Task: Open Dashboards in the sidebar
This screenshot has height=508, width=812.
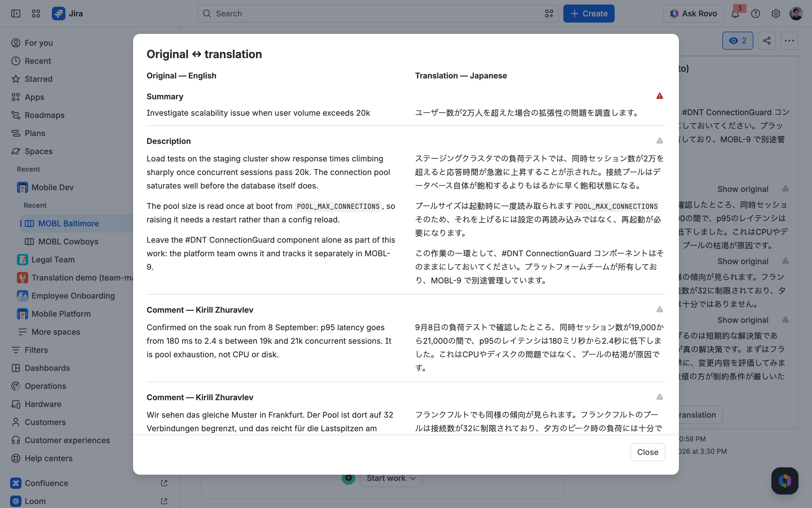Action: click(x=47, y=368)
